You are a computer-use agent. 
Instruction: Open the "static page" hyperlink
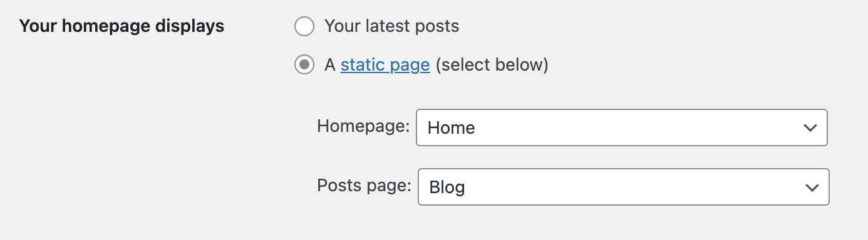[x=385, y=65]
